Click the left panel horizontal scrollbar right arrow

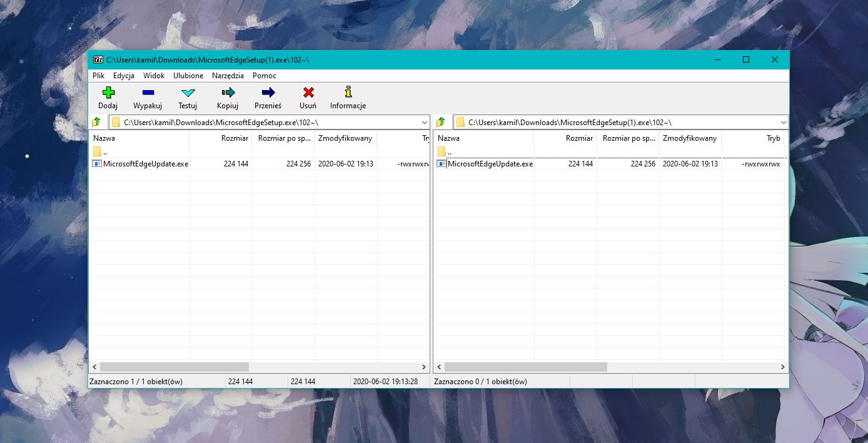(x=425, y=367)
